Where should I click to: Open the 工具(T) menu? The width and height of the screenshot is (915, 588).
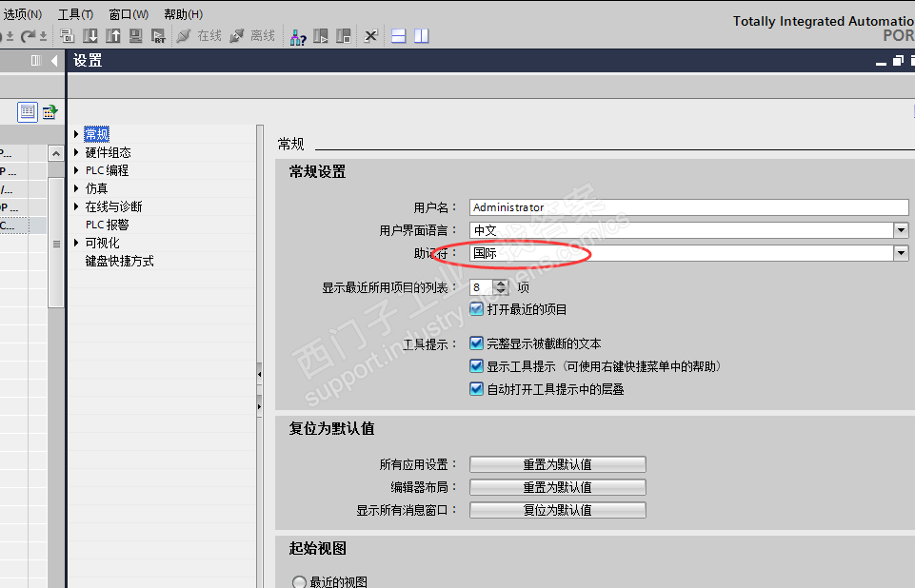point(75,14)
